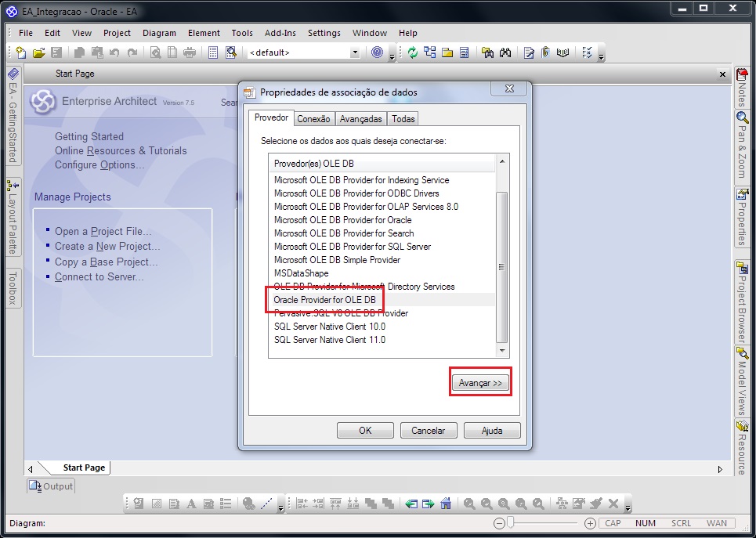
Task: Click the Cancelar button
Action: [x=429, y=431]
